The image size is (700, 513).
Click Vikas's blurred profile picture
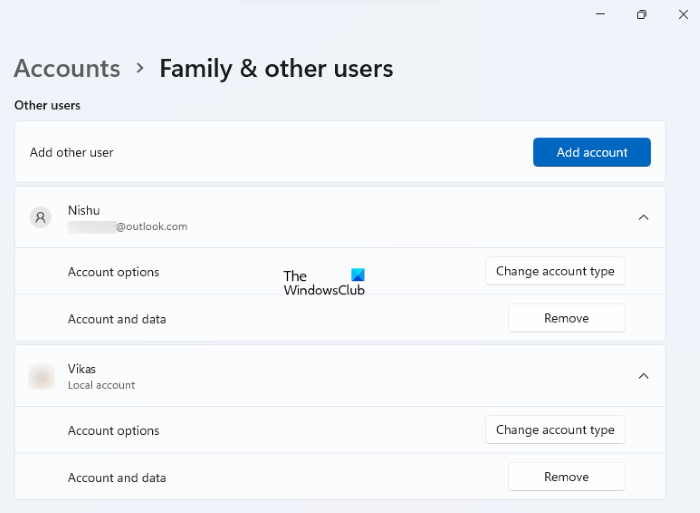(x=42, y=376)
